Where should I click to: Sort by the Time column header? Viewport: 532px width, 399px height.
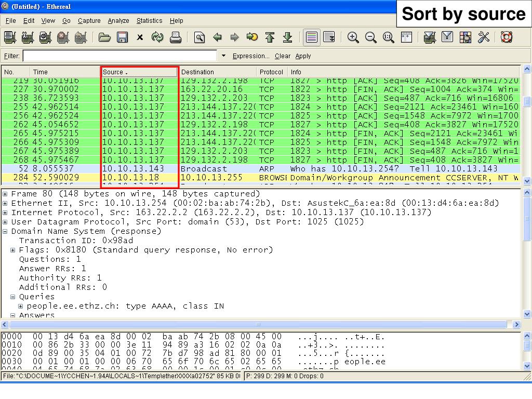(x=65, y=72)
